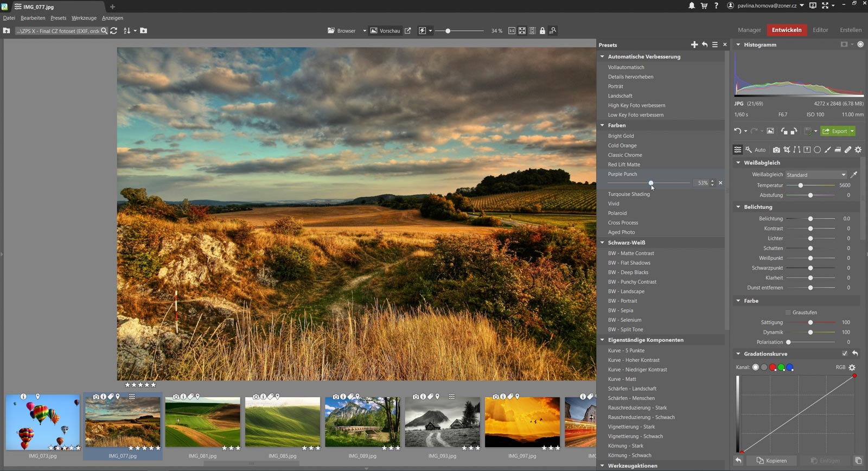Open the Werkzeuge menu
The width and height of the screenshot is (868, 471).
point(84,18)
